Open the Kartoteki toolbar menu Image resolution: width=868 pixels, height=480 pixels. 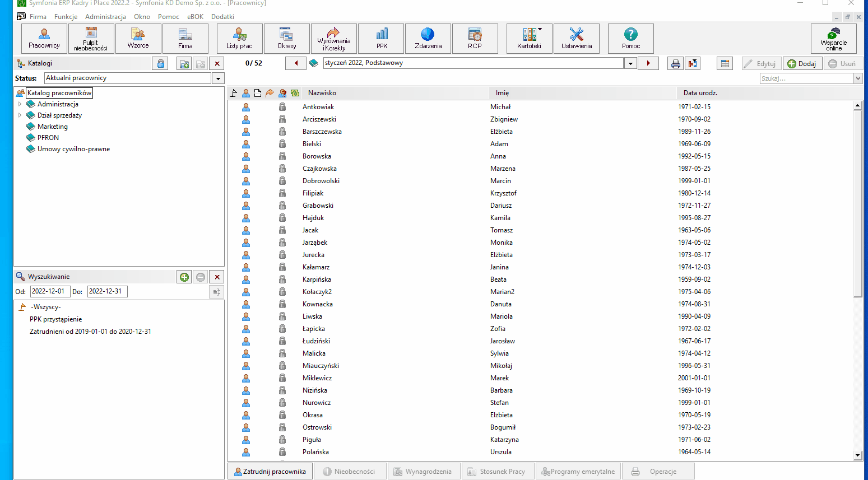[x=530, y=39]
